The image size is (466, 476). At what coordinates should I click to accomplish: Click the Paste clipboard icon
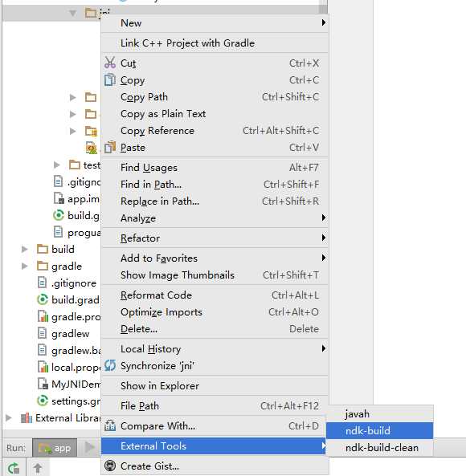[x=110, y=148]
